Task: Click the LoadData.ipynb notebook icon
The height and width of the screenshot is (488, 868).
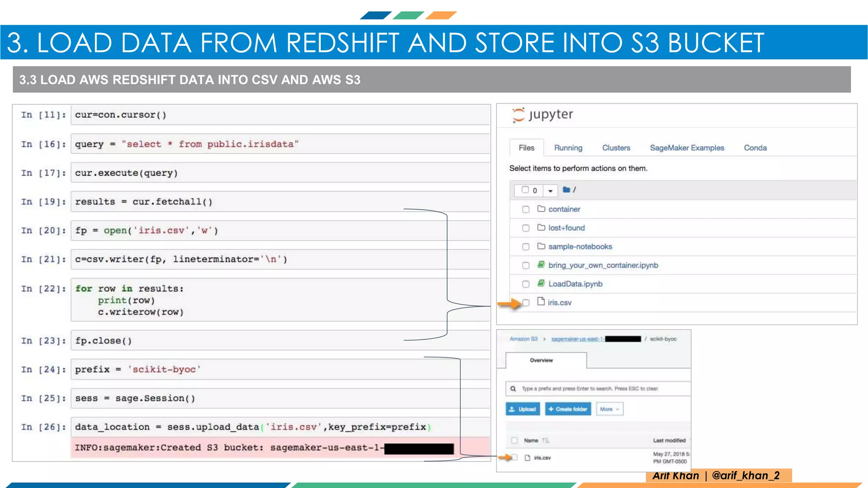Action: pyautogui.click(x=541, y=283)
